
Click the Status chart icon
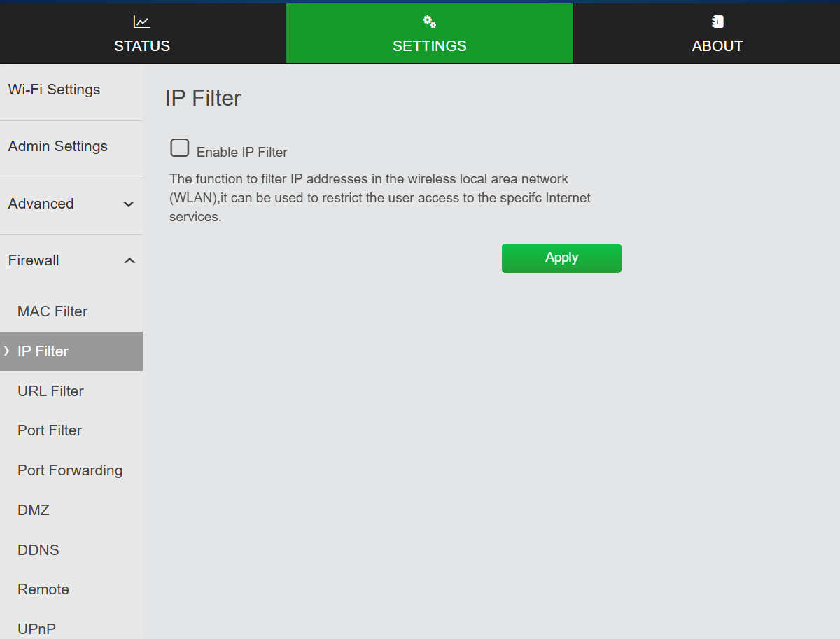point(142,22)
